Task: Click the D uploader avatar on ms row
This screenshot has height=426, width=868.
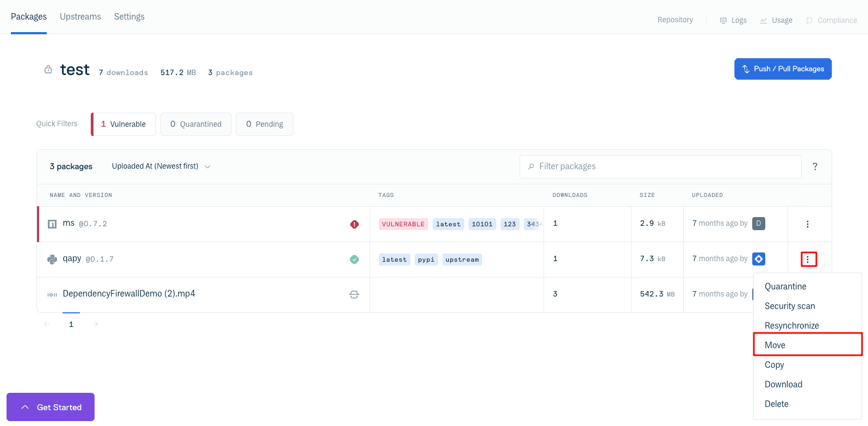Action: [758, 224]
